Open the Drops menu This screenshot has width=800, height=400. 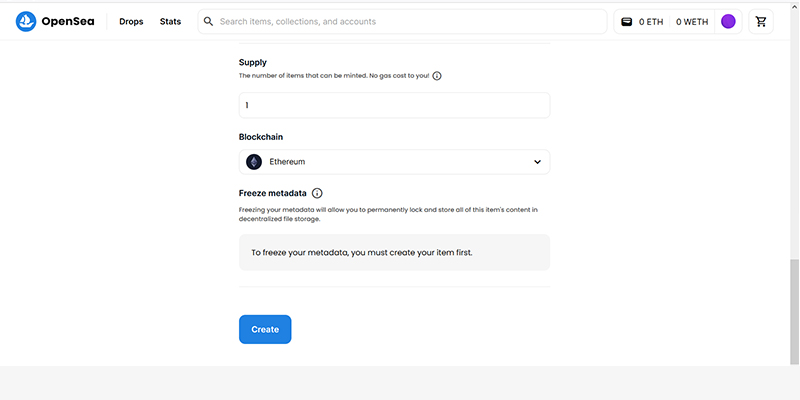click(131, 22)
